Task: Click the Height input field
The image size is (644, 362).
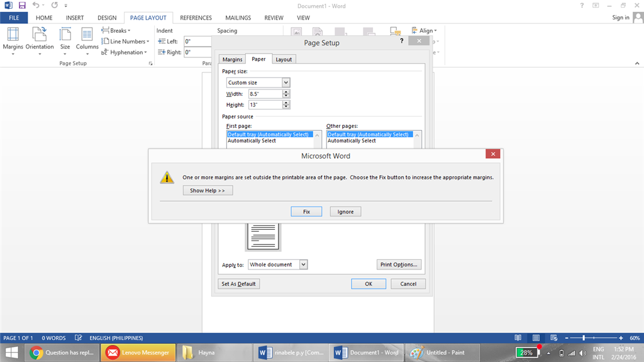Action: [265, 105]
